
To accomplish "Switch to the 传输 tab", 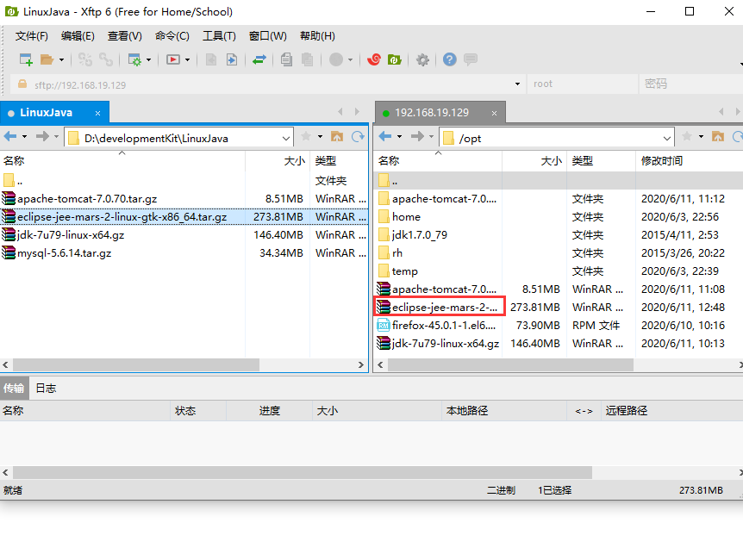I will pos(14,389).
